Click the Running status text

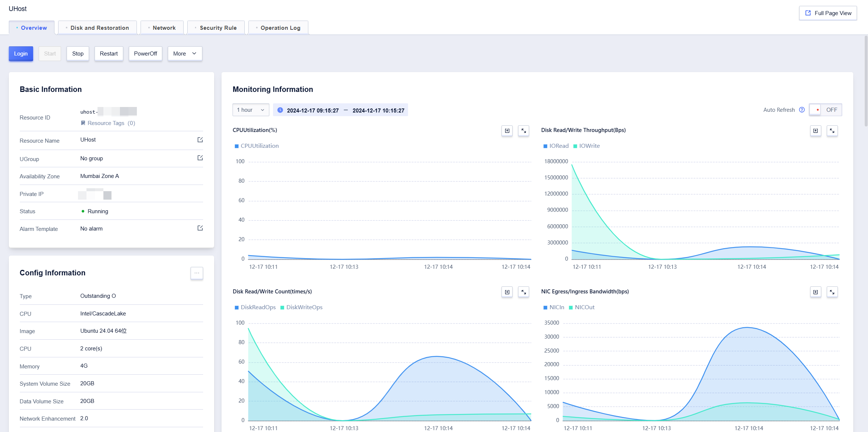(x=98, y=211)
